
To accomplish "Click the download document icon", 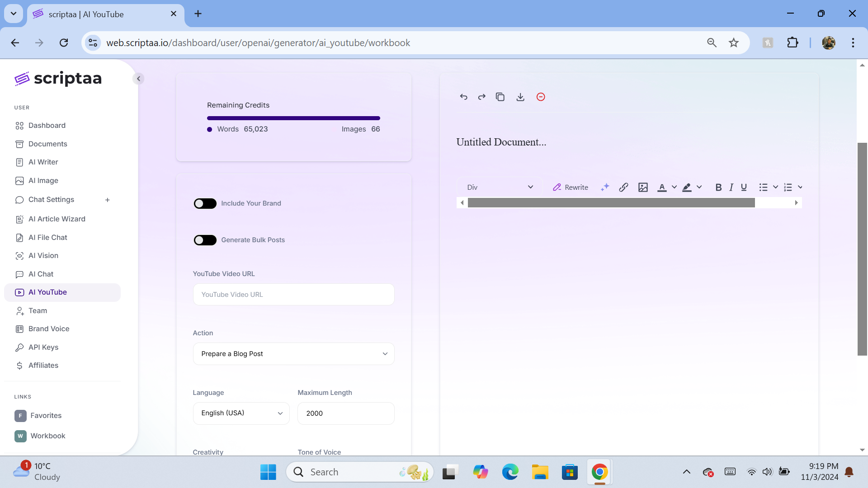I will [520, 97].
